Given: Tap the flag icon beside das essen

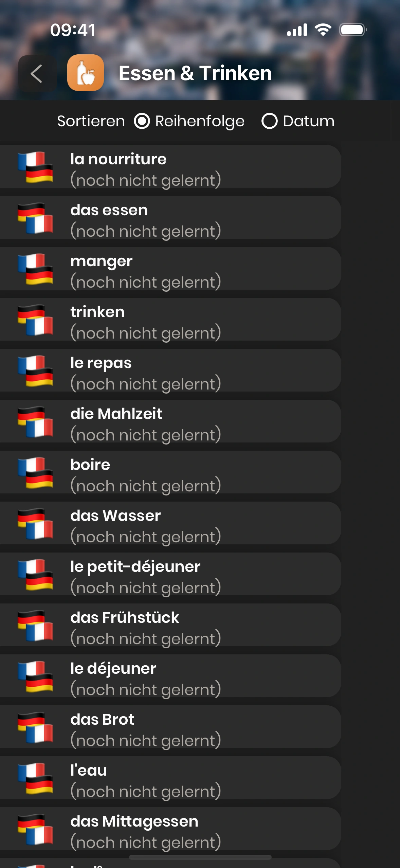Looking at the screenshot, I should click(x=36, y=218).
